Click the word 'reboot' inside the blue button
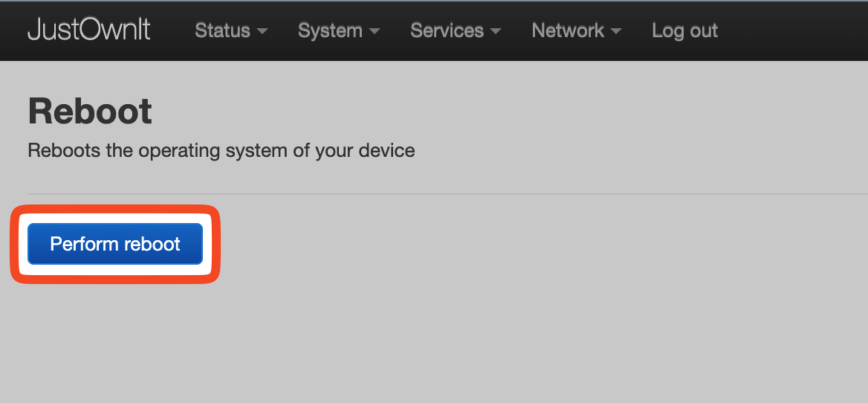This screenshot has height=403, width=868. pos(152,244)
